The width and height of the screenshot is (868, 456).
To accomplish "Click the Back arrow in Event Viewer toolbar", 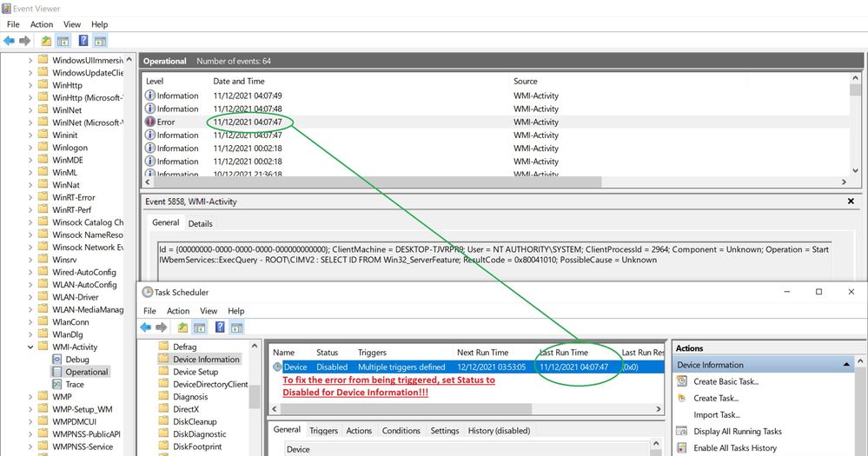I will pos(9,41).
